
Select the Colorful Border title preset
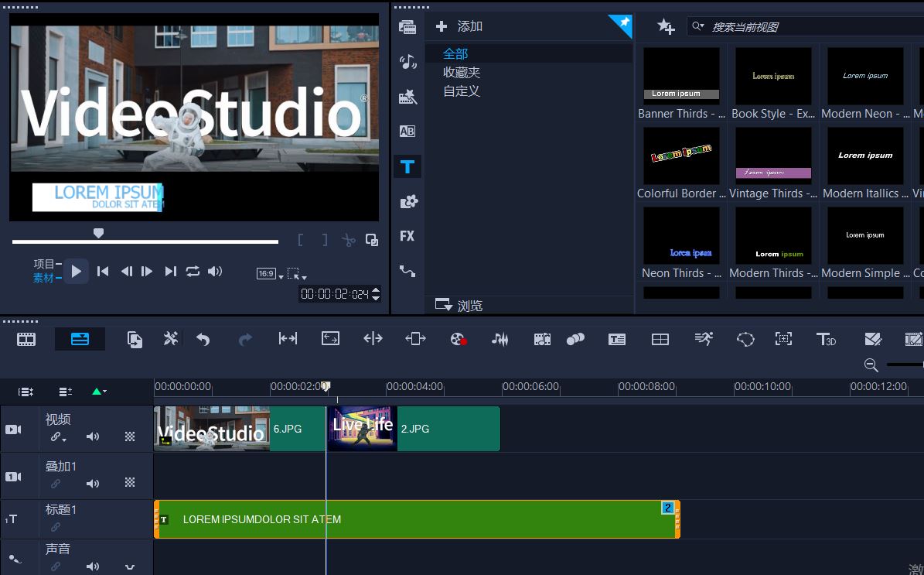(x=681, y=163)
